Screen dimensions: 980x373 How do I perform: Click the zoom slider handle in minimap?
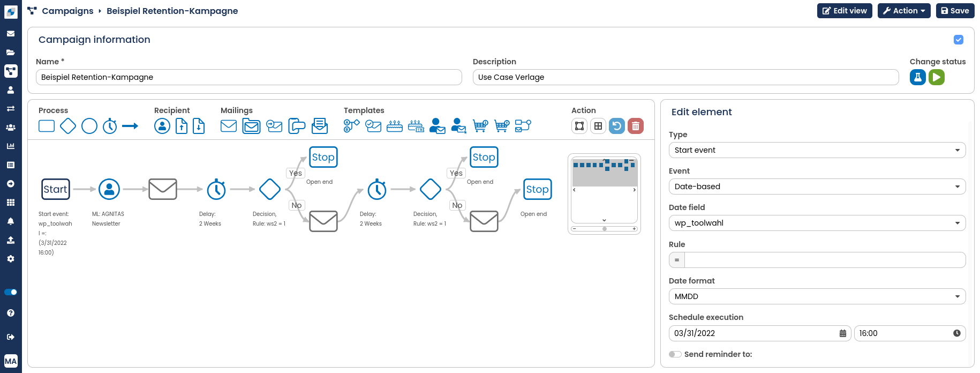[605, 229]
